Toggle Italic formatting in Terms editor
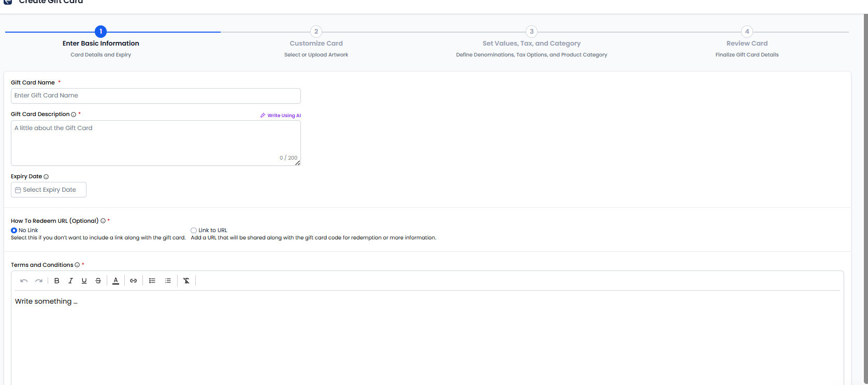Screen dimensions: 868x385 (70, 281)
